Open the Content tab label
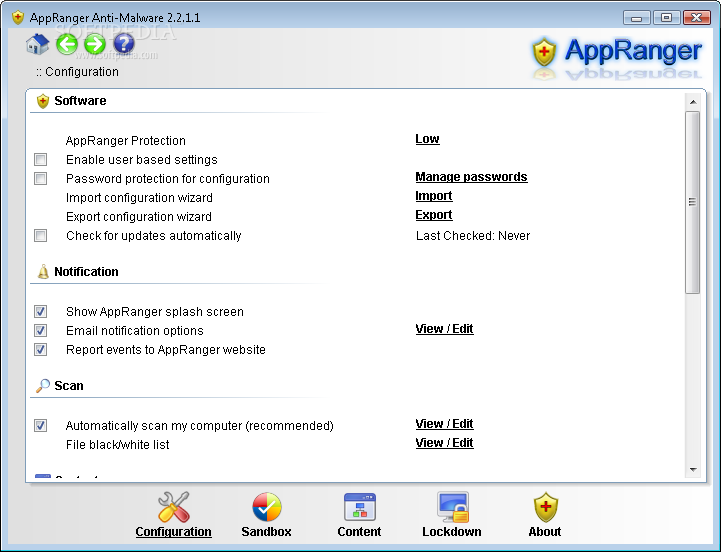This screenshot has height=552, width=721. coord(359,532)
